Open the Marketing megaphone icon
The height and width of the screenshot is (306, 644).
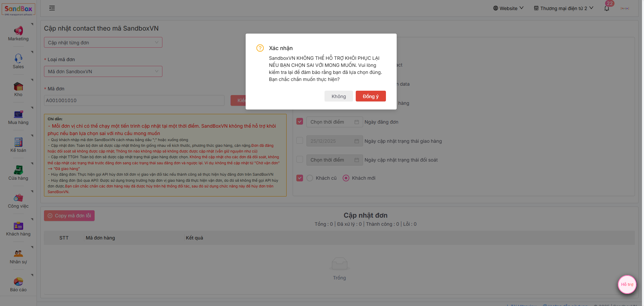pyautogui.click(x=18, y=31)
